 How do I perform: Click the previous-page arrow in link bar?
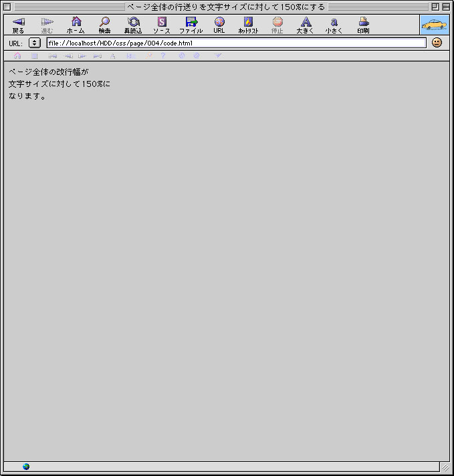pos(68,56)
